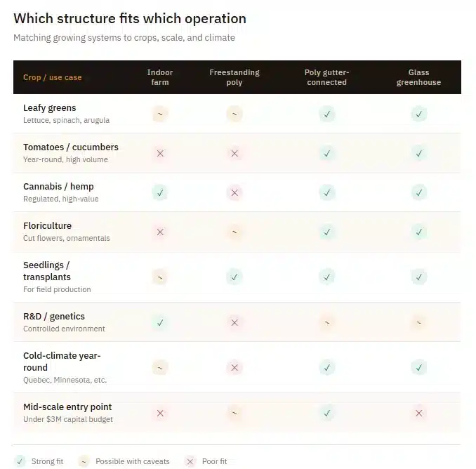This screenshot has width=476, height=469.
Task: Click the Leafy greens Indoor farm caveat icon
Action: point(160,114)
